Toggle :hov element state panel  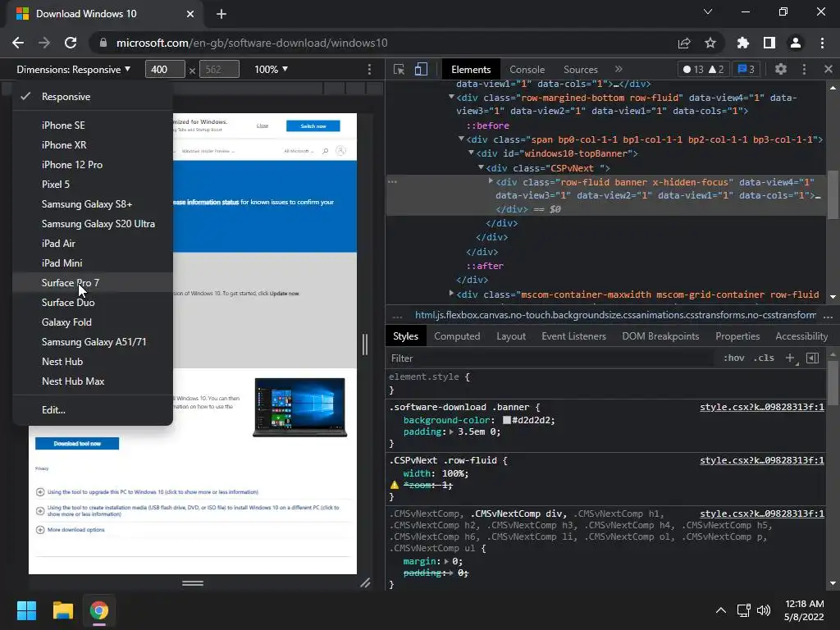(734, 358)
